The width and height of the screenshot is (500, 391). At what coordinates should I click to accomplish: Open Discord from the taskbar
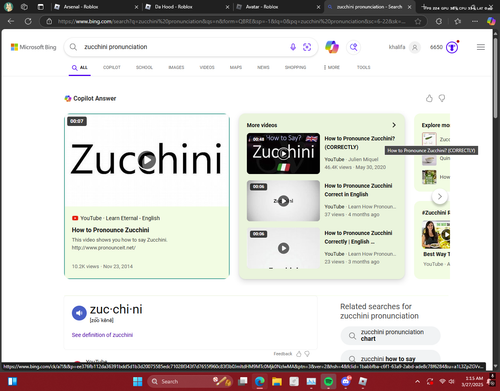346,381
